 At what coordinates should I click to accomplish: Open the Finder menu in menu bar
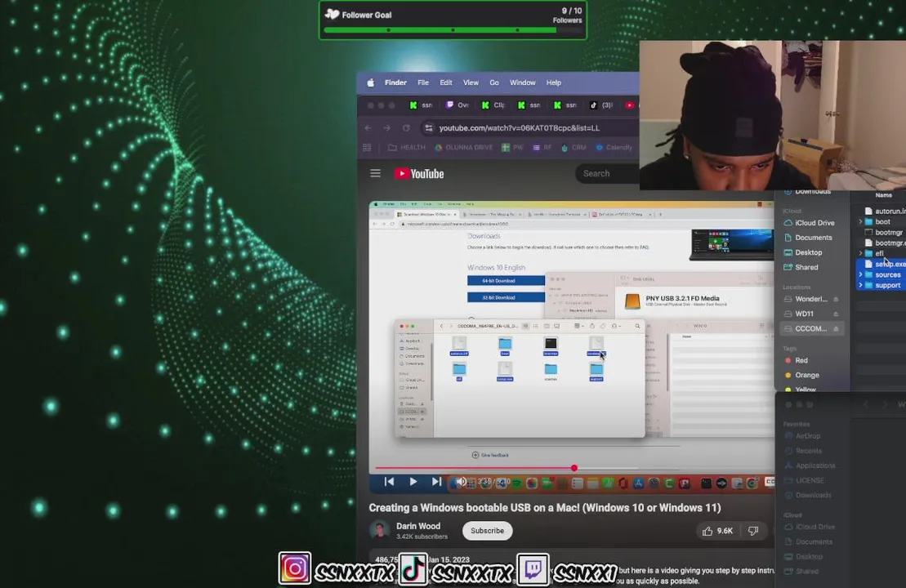395,82
